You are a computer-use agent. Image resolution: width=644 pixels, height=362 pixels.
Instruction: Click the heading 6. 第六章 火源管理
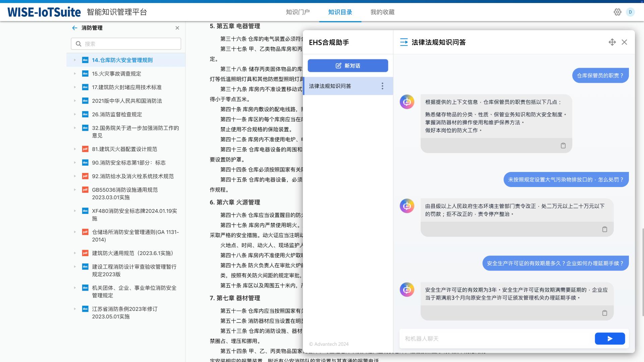(x=235, y=202)
